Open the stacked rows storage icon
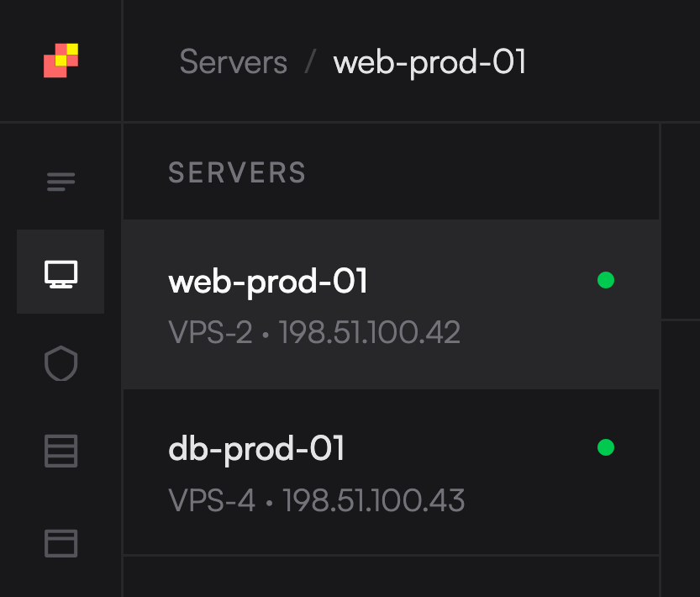This screenshot has width=700, height=597. (61, 452)
